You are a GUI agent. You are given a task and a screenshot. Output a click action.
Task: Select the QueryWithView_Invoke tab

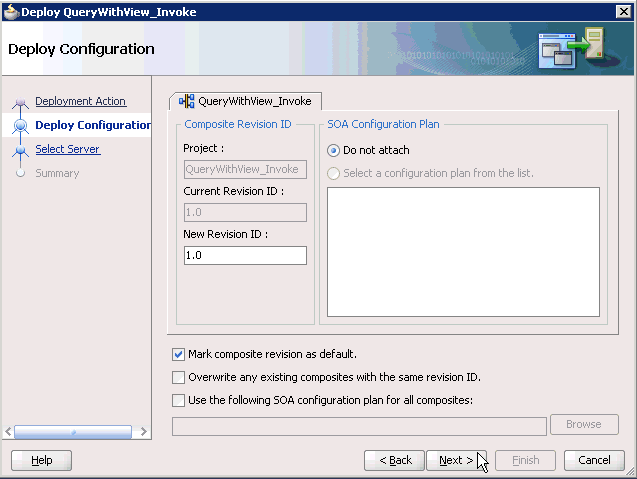point(245,101)
